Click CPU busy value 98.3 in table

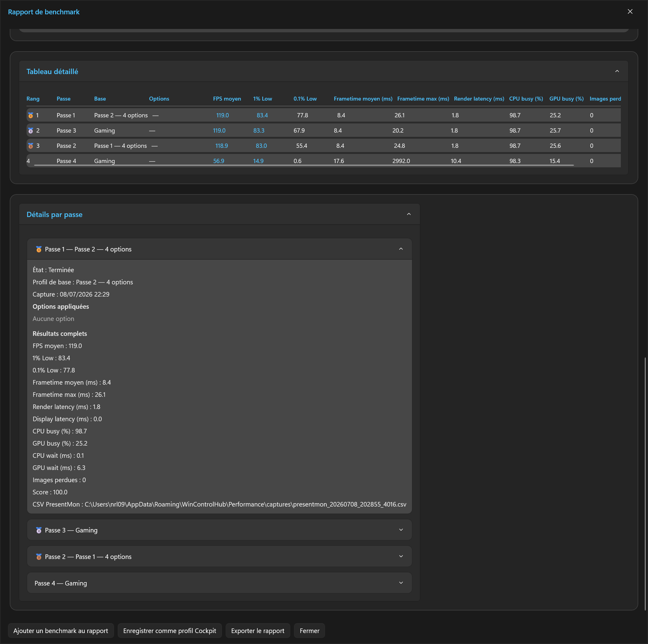[x=515, y=161]
